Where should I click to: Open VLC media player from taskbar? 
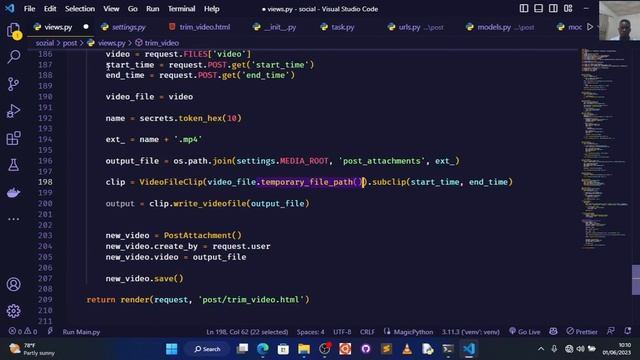click(x=407, y=349)
